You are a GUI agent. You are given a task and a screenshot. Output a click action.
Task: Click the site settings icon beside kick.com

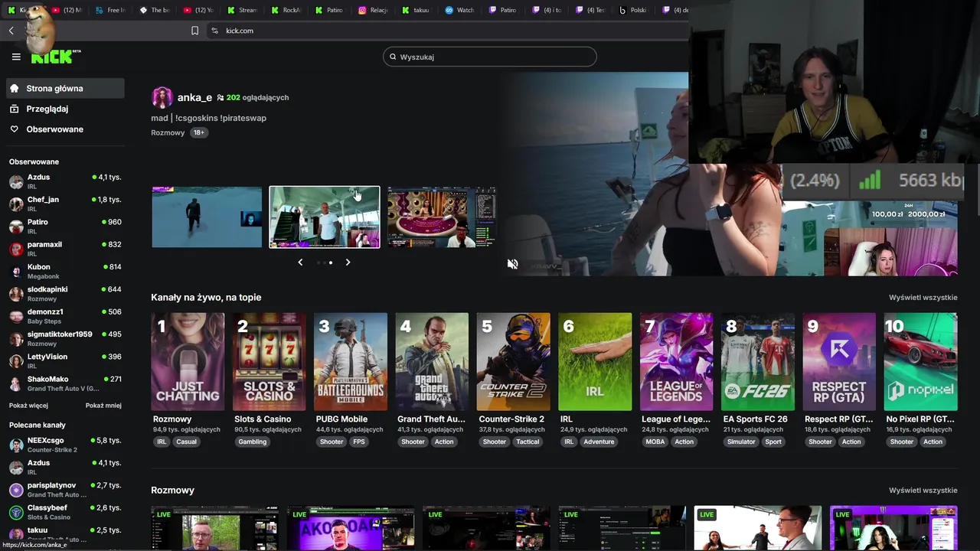214,31
